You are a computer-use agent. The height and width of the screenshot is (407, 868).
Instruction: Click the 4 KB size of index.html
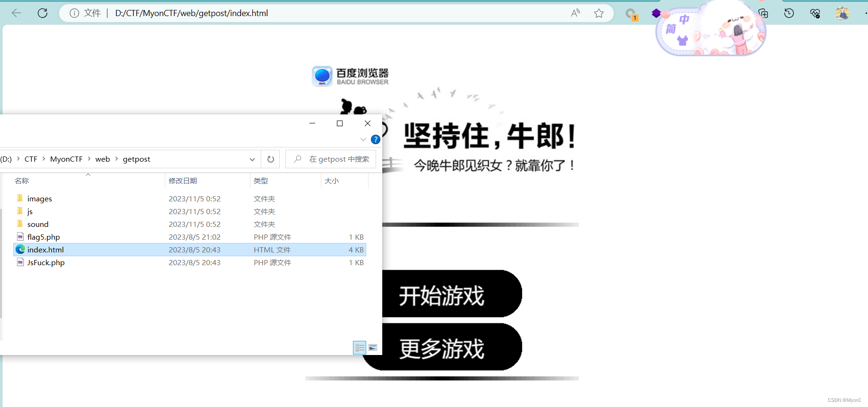click(x=356, y=250)
